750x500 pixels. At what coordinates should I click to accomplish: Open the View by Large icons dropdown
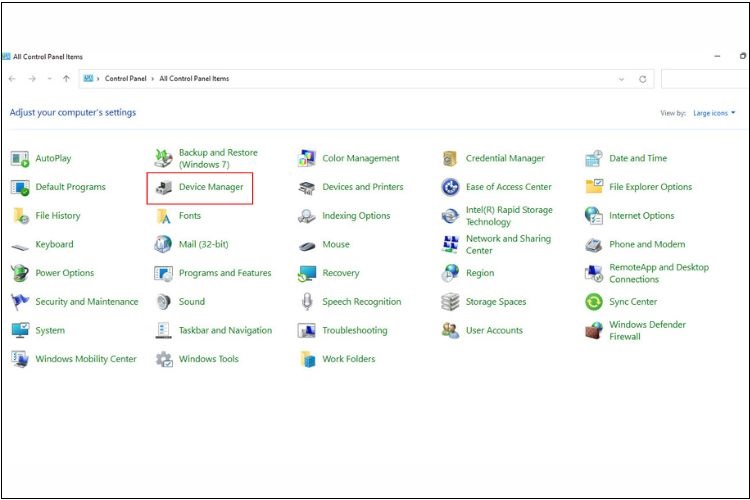click(x=714, y=113)
